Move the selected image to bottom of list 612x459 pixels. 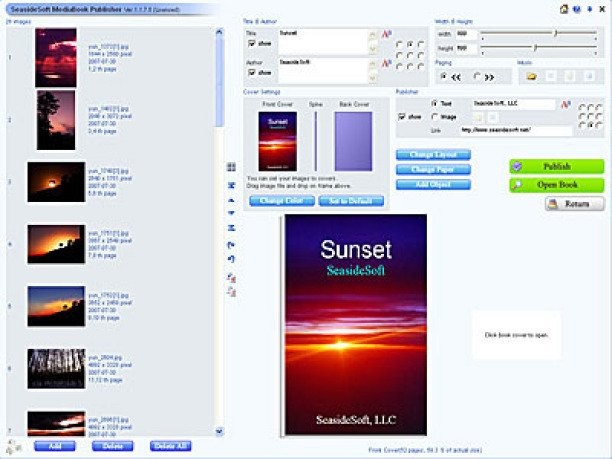[231, 228]
